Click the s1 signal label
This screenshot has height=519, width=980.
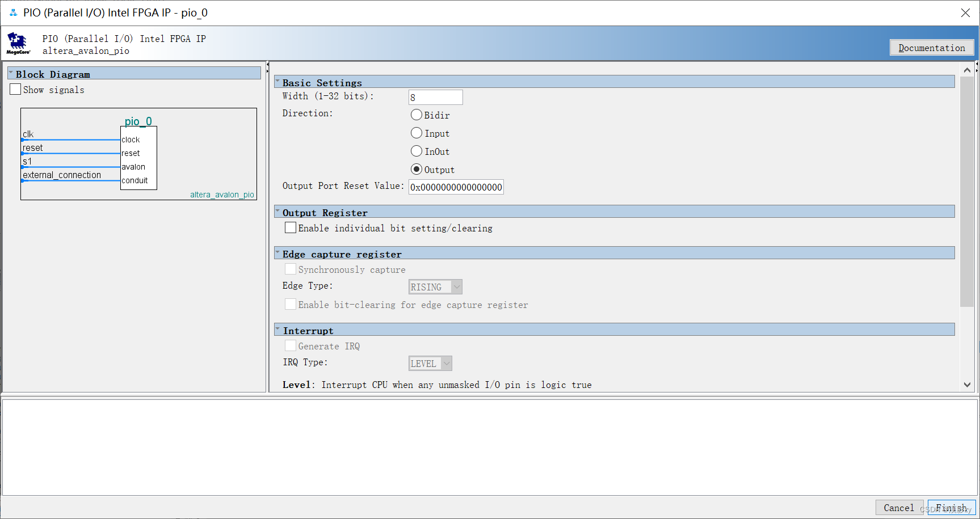27,162
